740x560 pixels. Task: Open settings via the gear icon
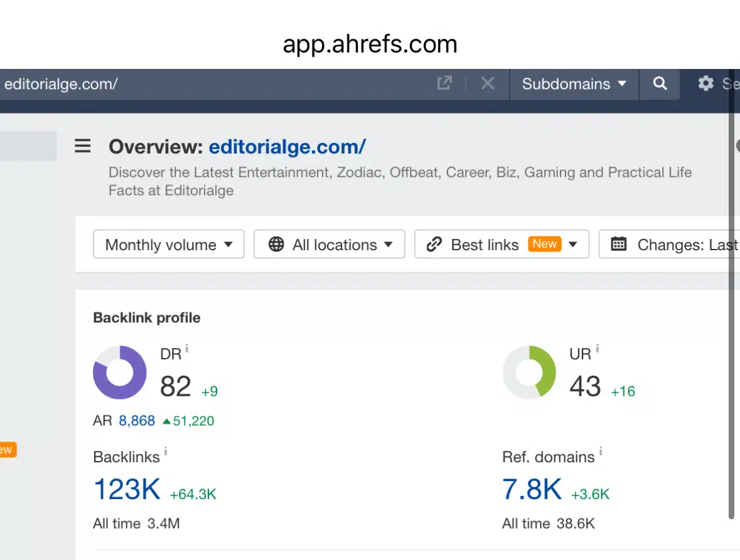click(x=707, y=83)
